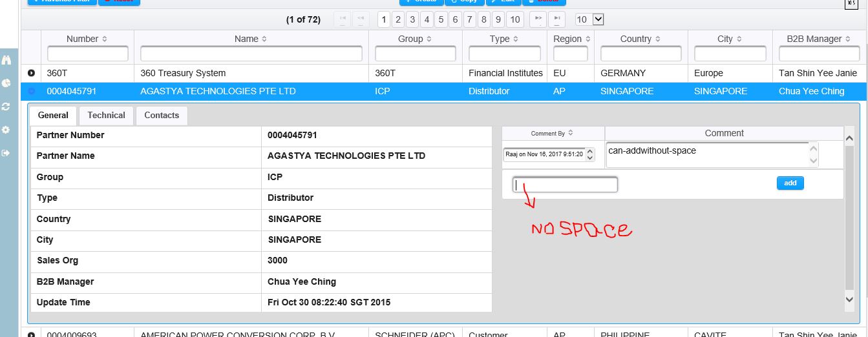Go to page 9
The image size is (868, 337).
click(498, 19)
